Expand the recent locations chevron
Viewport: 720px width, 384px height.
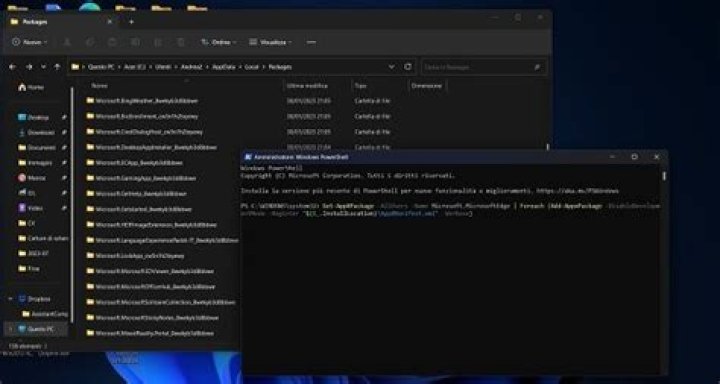tap(44, 67)
